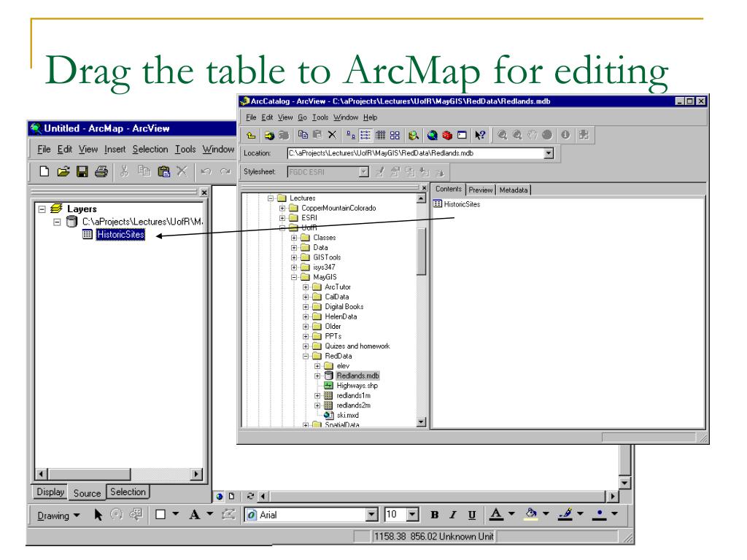
Task: Expand the Redlands.mdb geodatabase node
Action: coord(317,376)
